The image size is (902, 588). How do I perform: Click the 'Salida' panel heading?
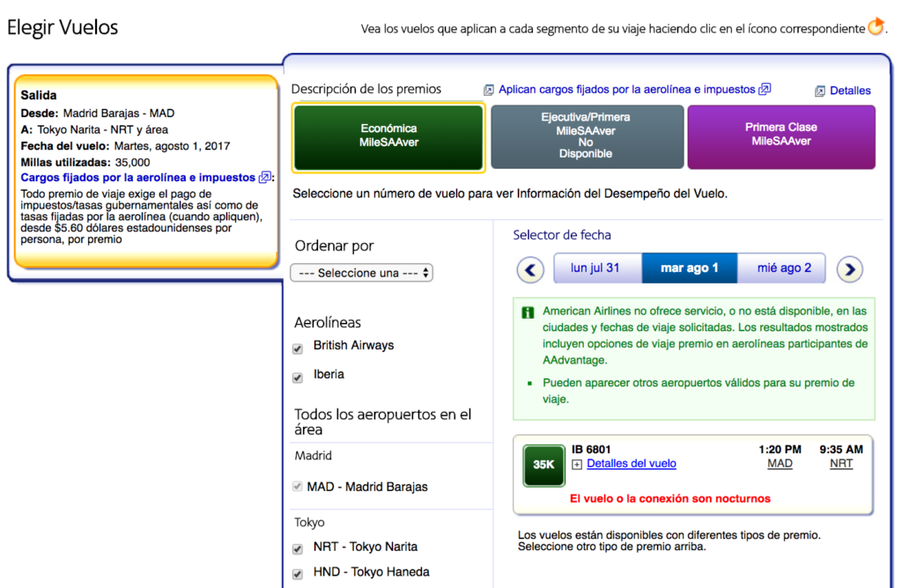click(x=39, y=95)
